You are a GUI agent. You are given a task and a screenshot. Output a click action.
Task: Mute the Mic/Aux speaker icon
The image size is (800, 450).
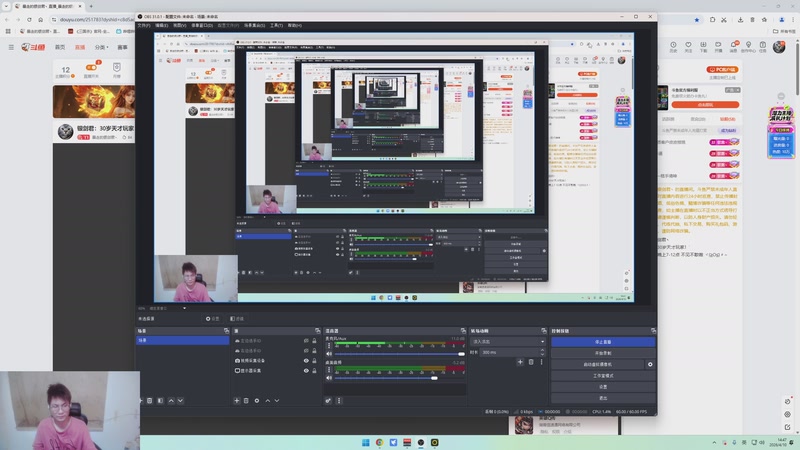[329, 354]
